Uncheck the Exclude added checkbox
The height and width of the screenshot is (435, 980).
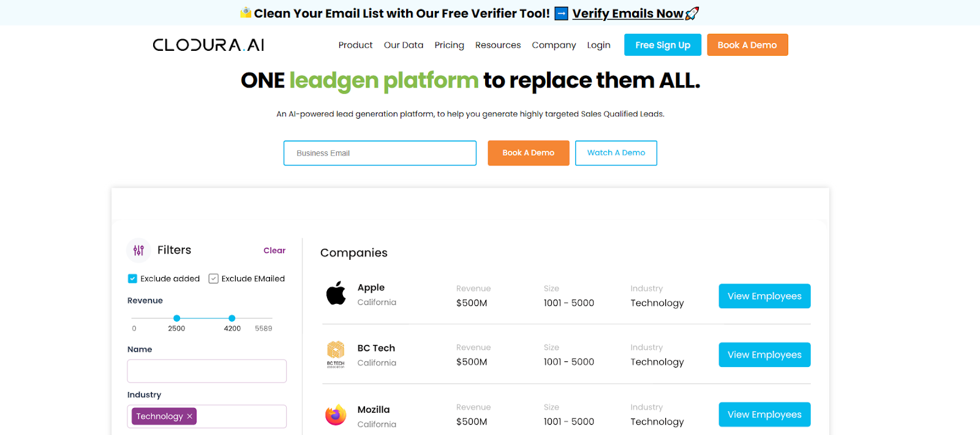[x=132, y=279]
